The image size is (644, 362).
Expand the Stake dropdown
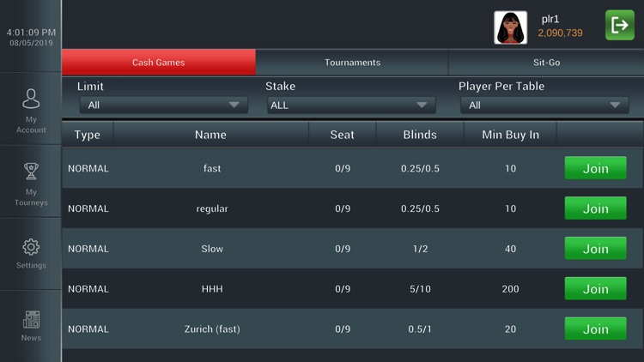(351, 105)
